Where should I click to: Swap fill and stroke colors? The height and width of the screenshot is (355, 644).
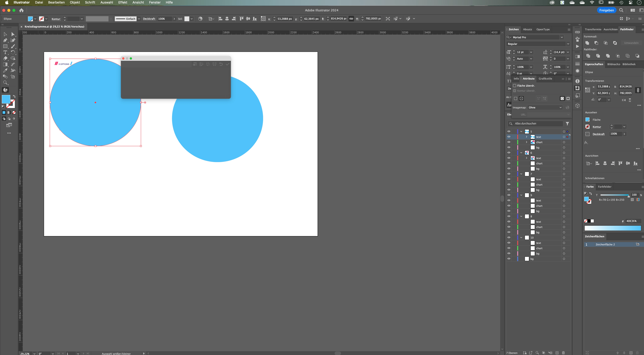click(14, 96)
